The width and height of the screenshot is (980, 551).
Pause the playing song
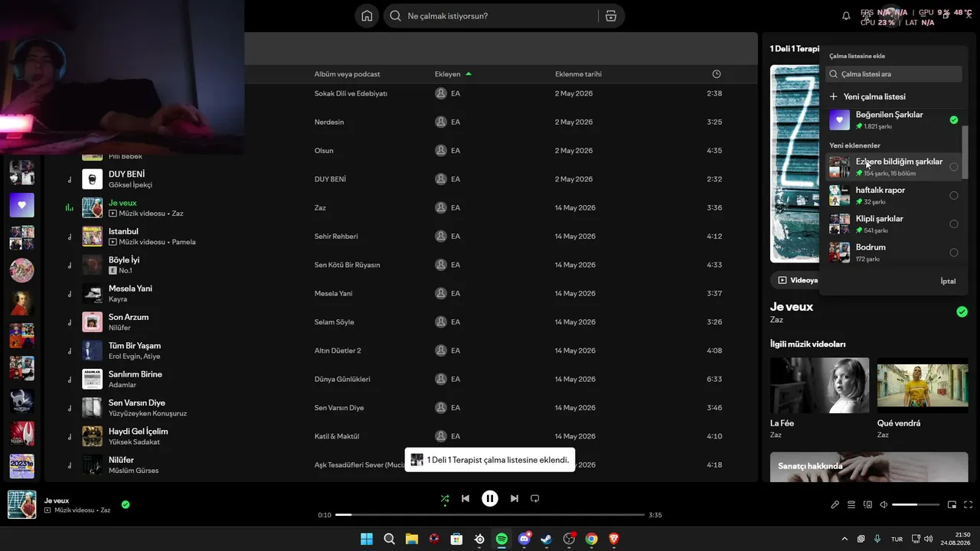[x=490, y=498]
